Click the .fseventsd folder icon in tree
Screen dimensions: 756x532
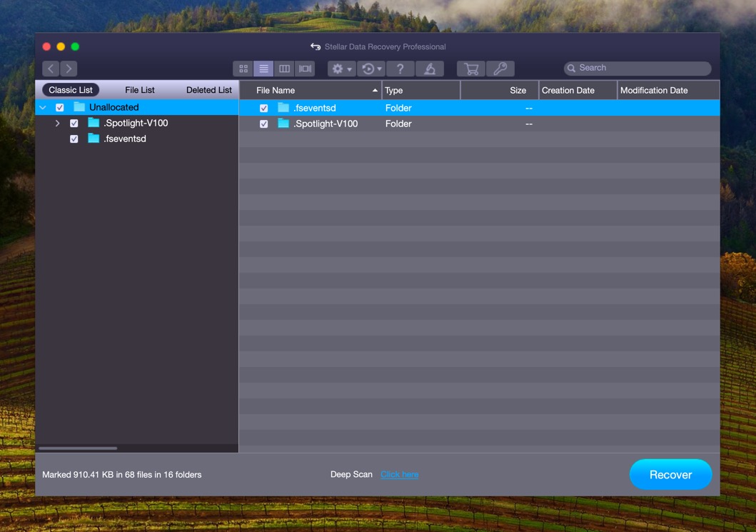pos(94,139)
